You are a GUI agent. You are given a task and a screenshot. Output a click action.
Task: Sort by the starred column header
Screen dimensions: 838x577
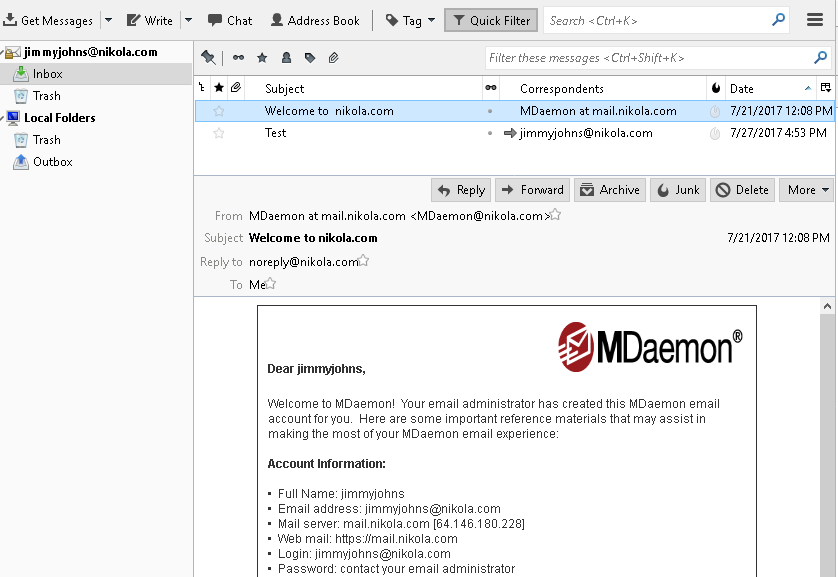pyautogui.click(x=219, y=88)
